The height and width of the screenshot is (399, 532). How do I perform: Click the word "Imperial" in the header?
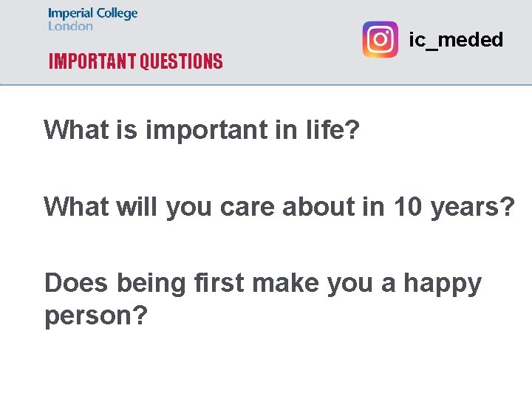(x=71, y=13)
